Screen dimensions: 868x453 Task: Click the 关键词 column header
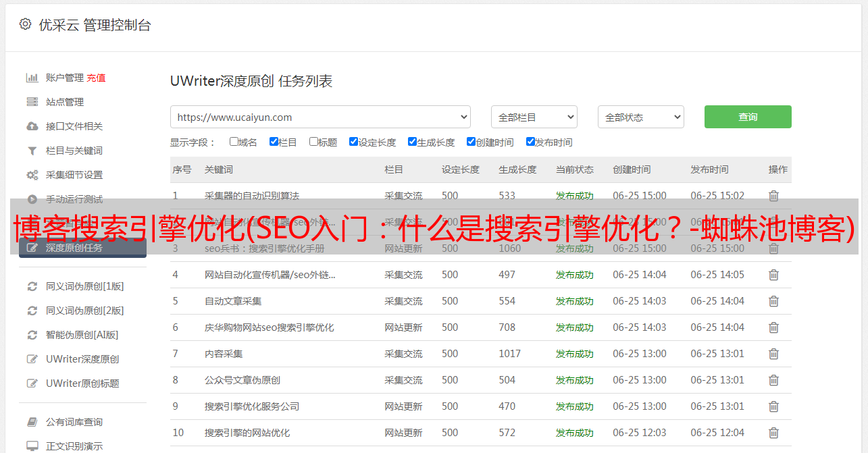pyautogui.click(x=219, y=169)
